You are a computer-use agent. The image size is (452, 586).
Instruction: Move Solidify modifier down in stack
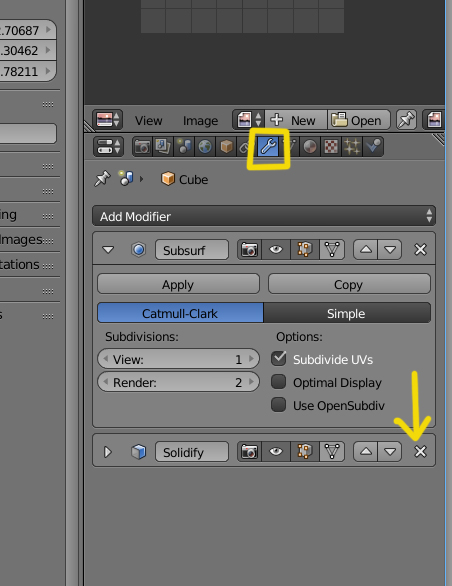point(390,452)
